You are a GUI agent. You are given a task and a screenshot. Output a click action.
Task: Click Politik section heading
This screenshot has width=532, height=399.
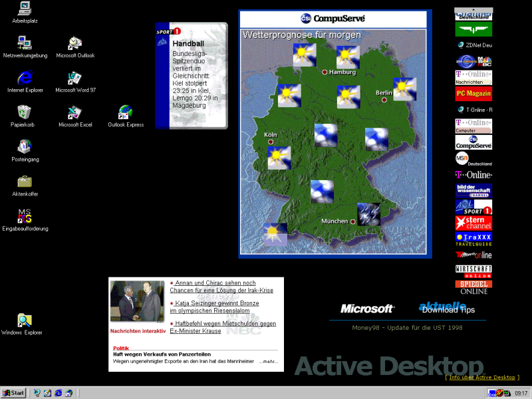tap(121, 348)
